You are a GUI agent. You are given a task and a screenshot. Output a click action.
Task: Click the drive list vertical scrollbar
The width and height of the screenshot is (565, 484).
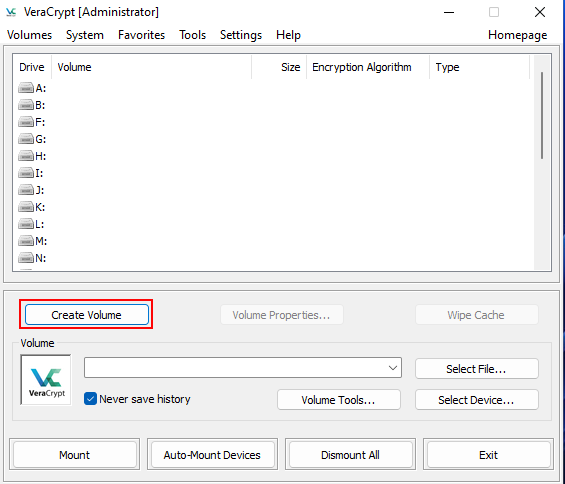542,115
